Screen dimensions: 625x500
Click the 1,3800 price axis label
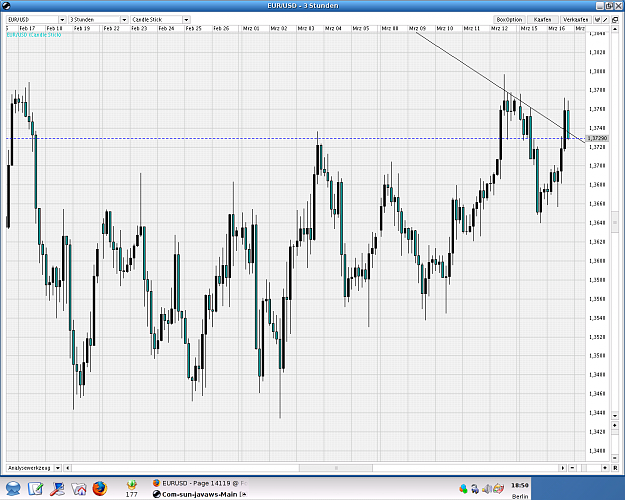[x=597, y=71]
